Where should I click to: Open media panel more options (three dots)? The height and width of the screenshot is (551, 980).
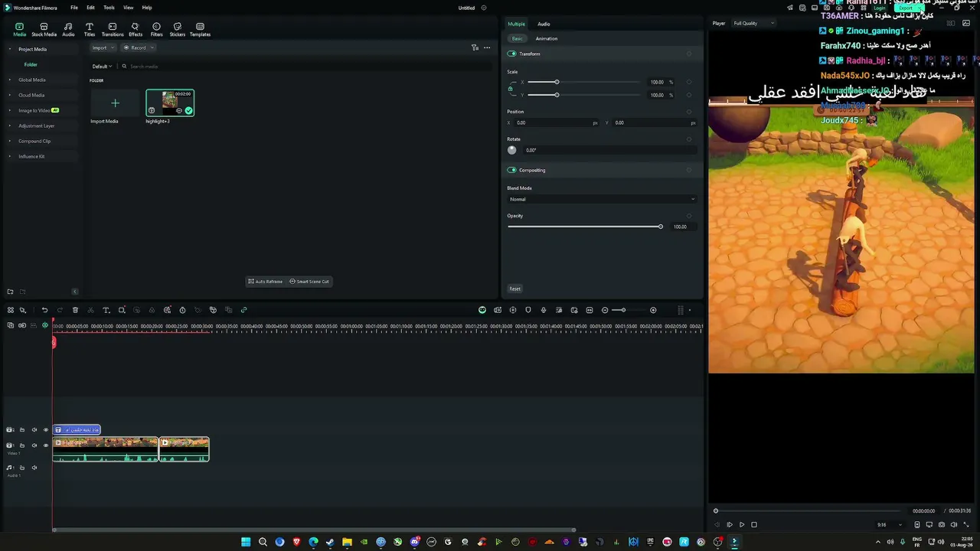point(487,47)
